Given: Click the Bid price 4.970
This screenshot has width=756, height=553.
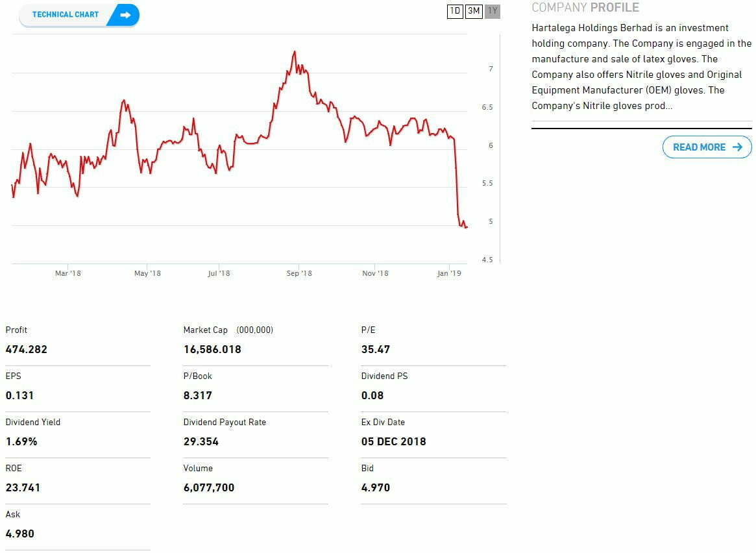Looking at the screenshot, I should coord(376,487).
